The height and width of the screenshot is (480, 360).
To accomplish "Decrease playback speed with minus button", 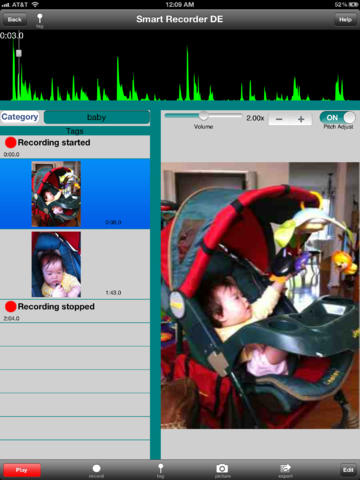I will (x=279, y=119).
